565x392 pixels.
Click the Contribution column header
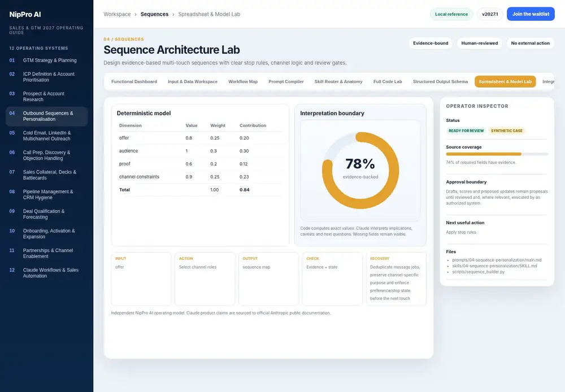tap(253, 126)
